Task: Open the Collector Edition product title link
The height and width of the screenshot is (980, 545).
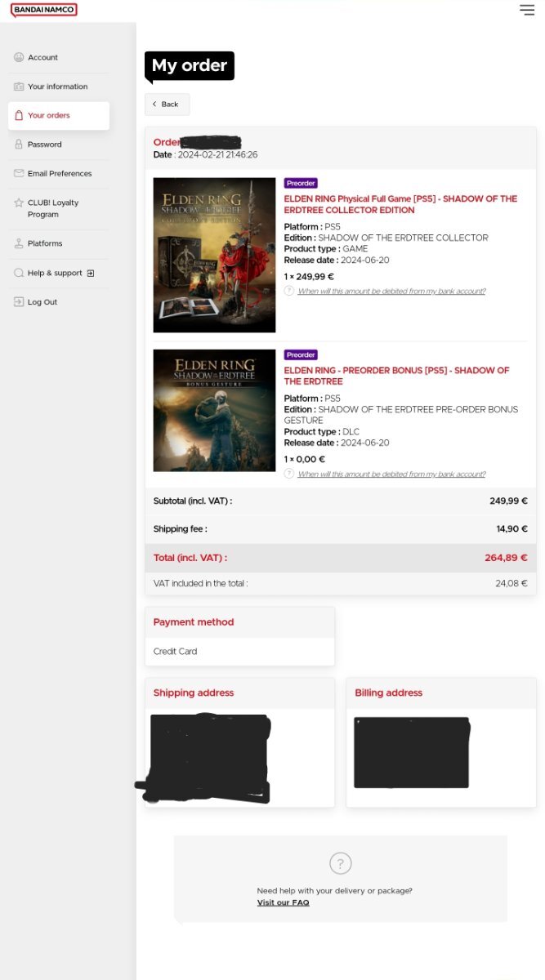Action: pyautogui.click(x=400, y=204)
